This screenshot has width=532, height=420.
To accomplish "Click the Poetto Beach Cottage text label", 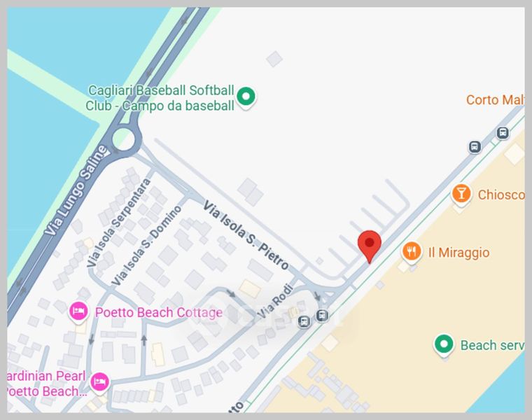I will coord(159,312).
